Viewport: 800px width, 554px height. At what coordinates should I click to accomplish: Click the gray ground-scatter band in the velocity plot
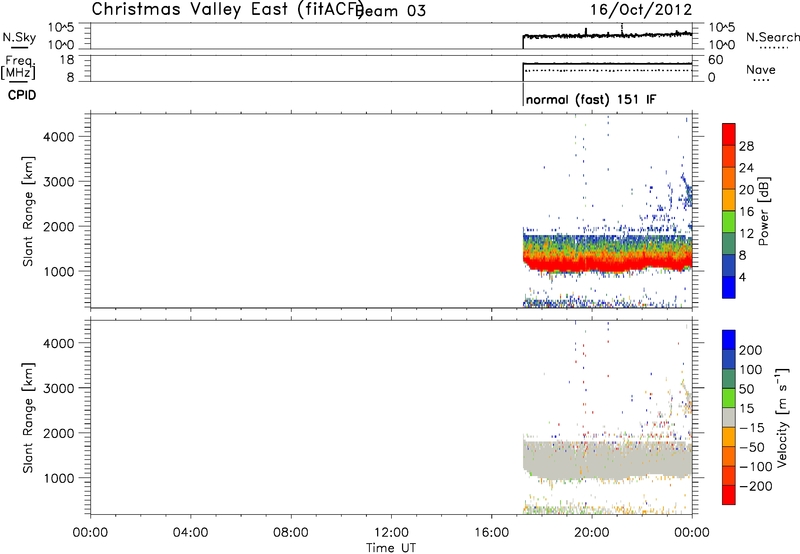pyautogui.click(x=607, y=459)
